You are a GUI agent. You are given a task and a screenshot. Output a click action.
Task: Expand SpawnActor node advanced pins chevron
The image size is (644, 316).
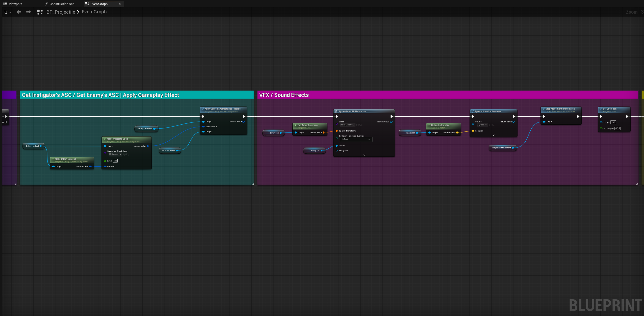click(x=364, y=155)
